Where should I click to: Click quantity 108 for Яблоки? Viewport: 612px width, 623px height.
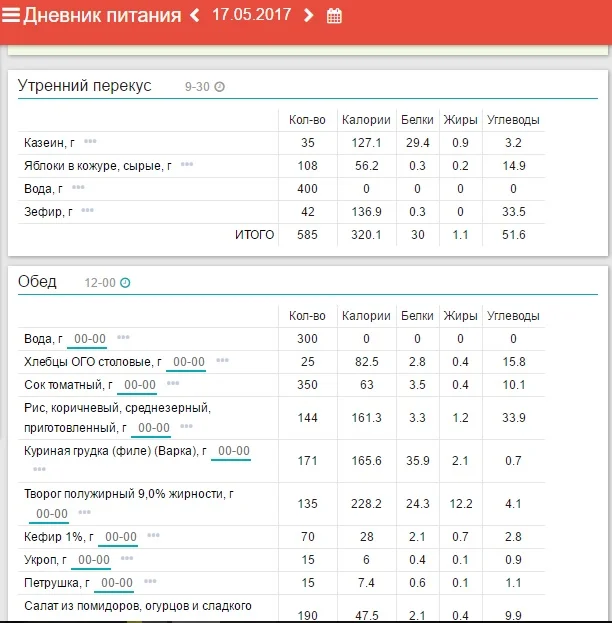(308, 166)
